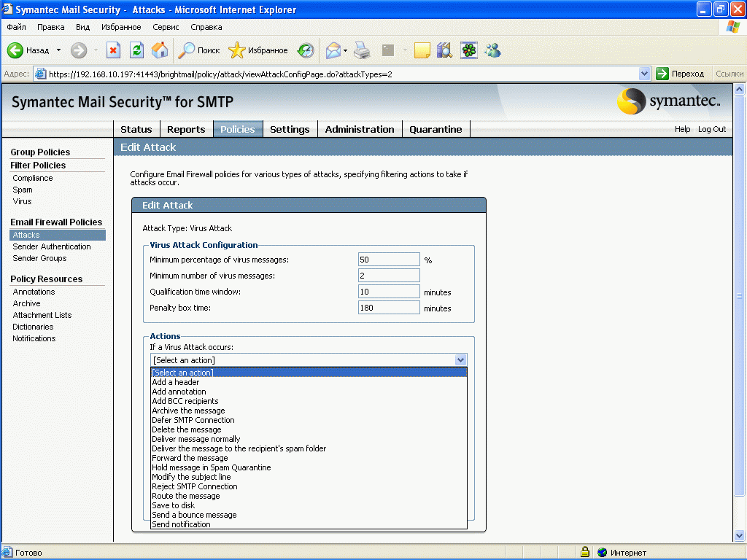This screenshot has width=747, height=560.
Task: Click the IE Stop loading icon
Action: coord(113,50)
